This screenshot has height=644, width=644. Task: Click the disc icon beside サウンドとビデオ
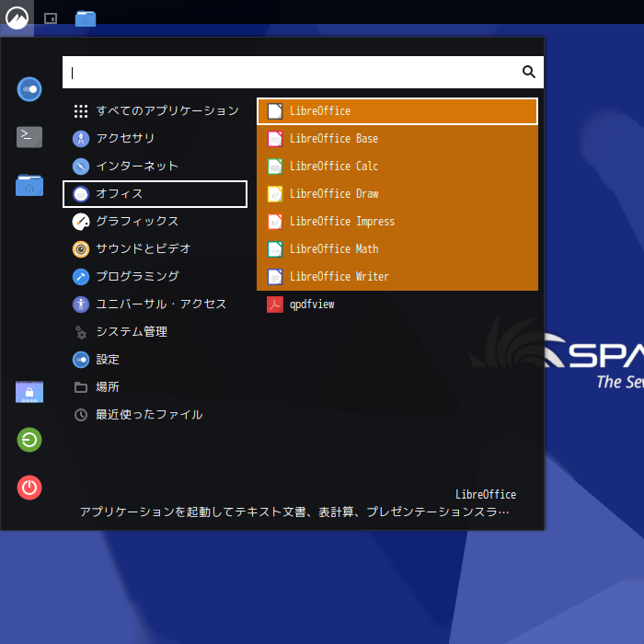pos(81,249)
